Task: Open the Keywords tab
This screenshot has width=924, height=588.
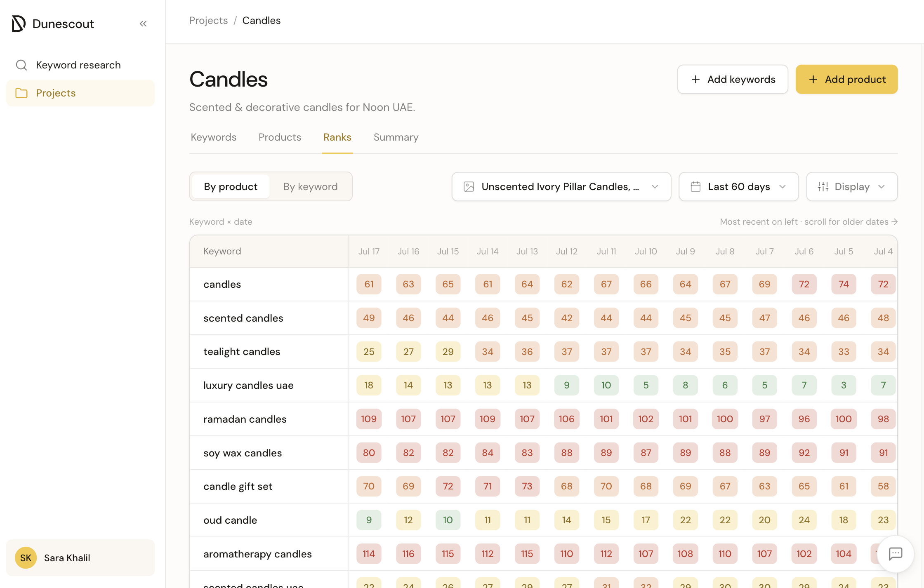Action: click(214, 137)
